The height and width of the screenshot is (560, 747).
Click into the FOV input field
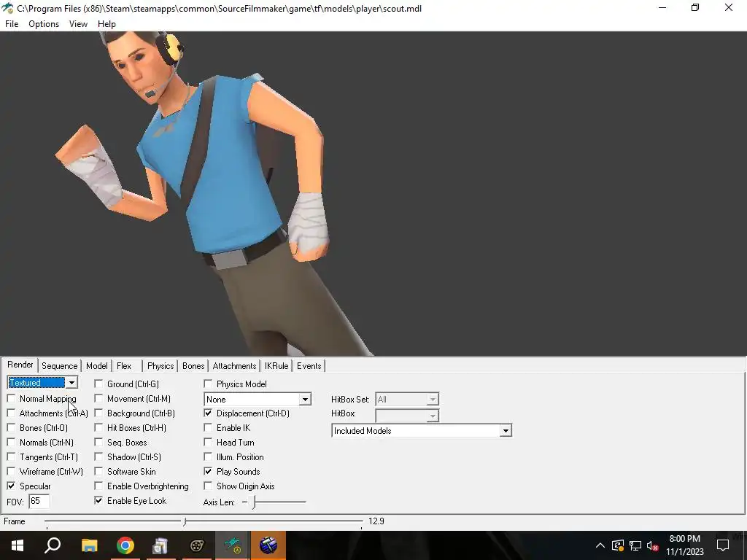pyautogui.click(x=39, y=501)
